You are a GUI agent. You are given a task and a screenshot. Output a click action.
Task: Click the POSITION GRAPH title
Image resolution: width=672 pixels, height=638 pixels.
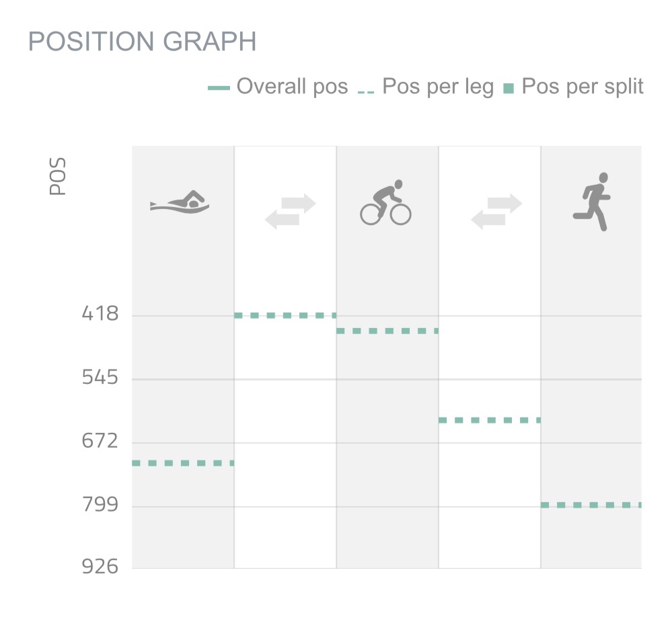click(x=143, y=42)
